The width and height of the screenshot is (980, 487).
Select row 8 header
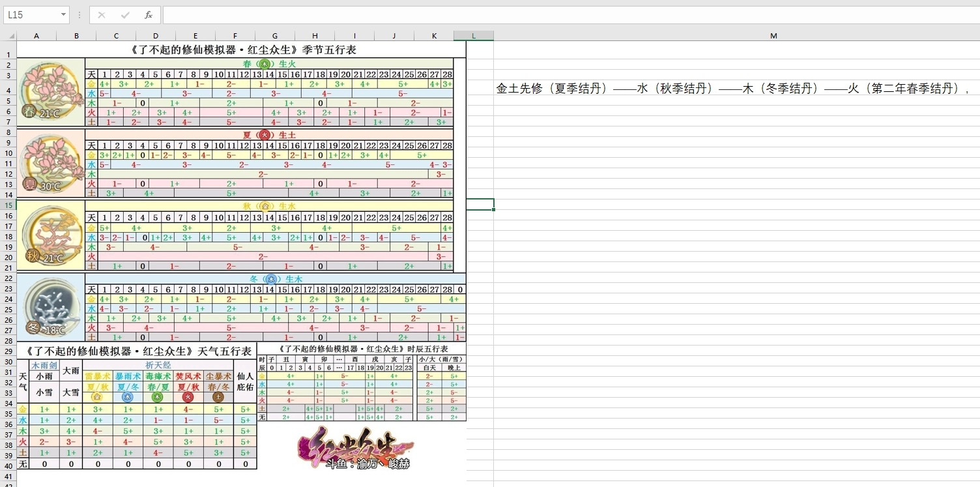point(8,132)
